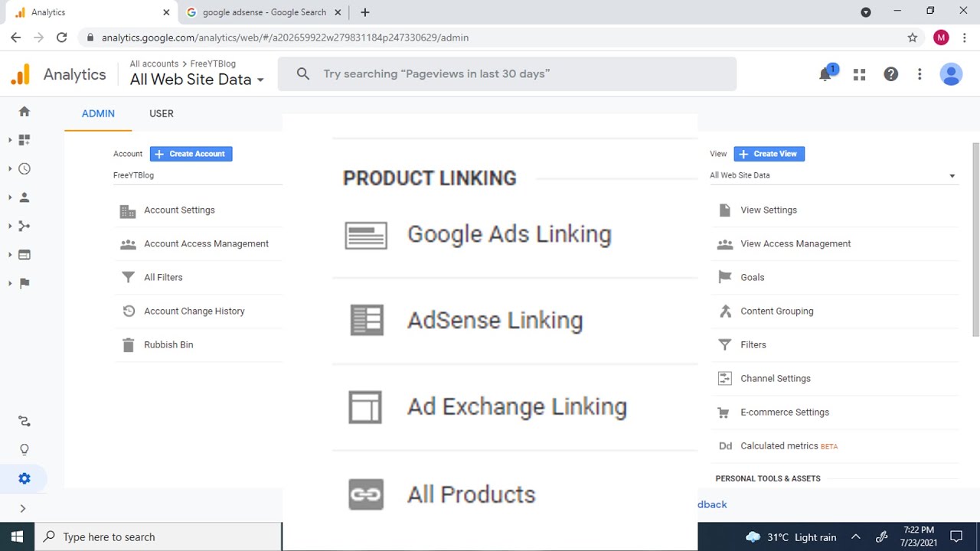Click the page vertical scrollbar
Viewport: 980px width, 551px height.
click(975, 240)
